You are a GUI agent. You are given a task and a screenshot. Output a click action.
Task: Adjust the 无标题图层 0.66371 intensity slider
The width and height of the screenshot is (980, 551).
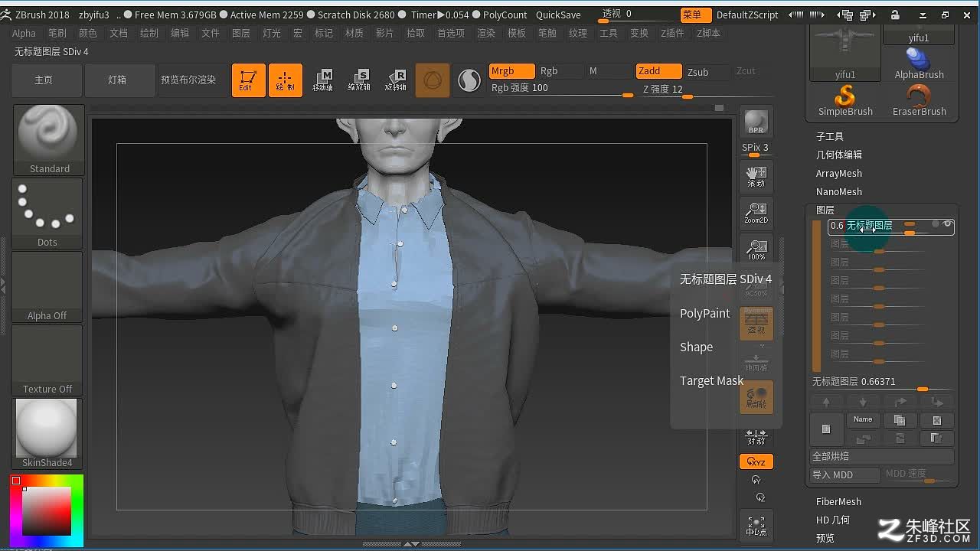(883, 382)
